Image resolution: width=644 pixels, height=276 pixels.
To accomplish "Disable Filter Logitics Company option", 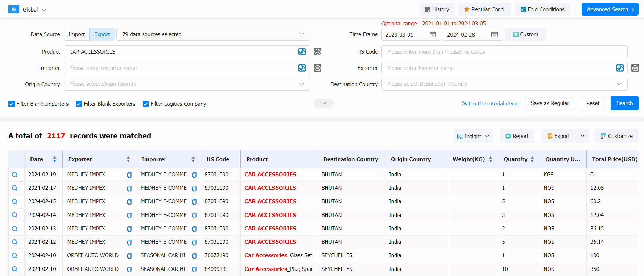I will [x=145, y=104].
